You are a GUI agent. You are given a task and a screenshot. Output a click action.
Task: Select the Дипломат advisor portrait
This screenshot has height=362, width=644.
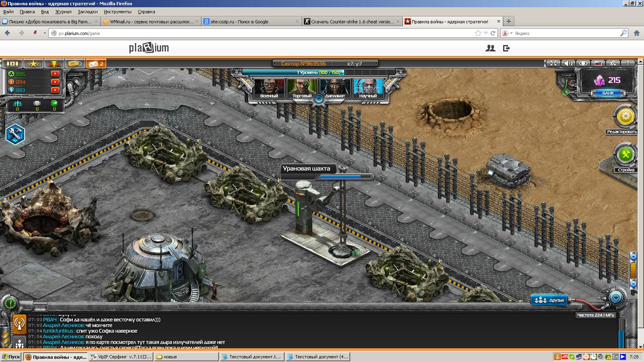coord(335,88)
